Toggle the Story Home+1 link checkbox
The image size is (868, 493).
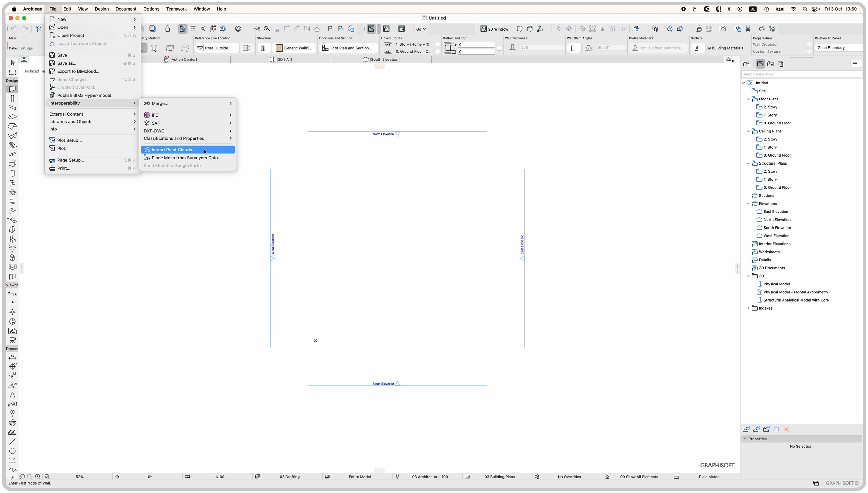[x=437, y=44]
